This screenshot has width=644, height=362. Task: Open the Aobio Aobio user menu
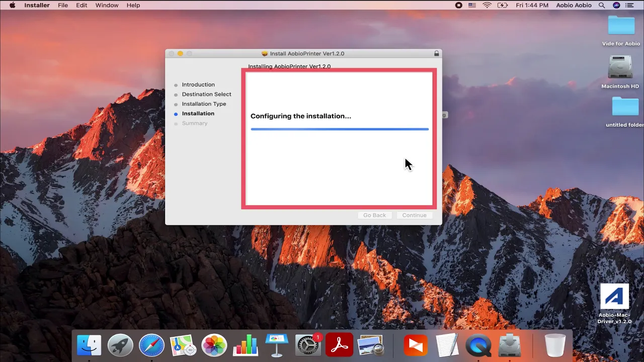click(574, 5)
